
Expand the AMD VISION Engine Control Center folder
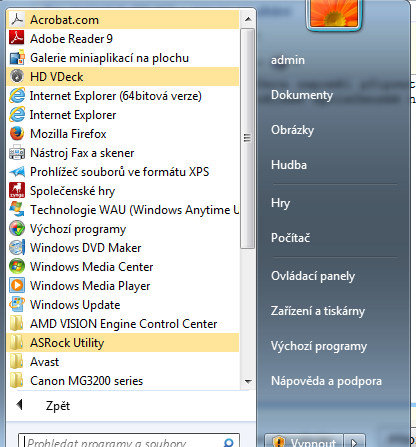pyautogui.click(x=123, y=324)
